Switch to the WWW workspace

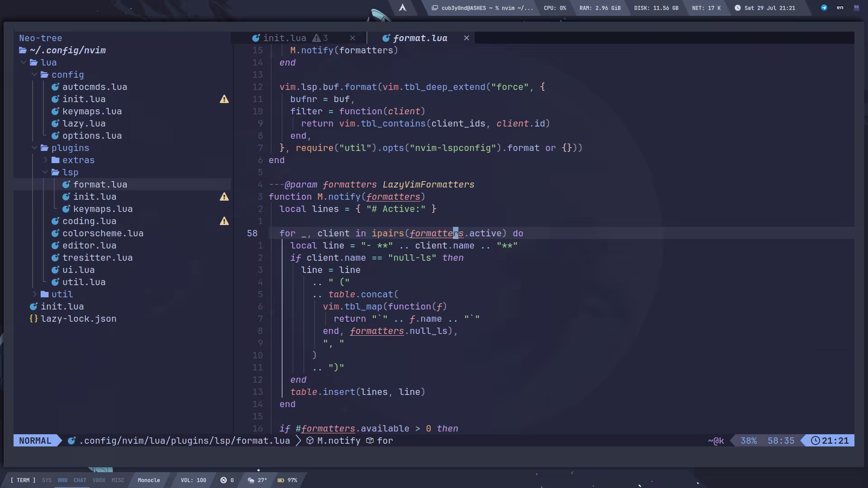(x=62, y=480)
